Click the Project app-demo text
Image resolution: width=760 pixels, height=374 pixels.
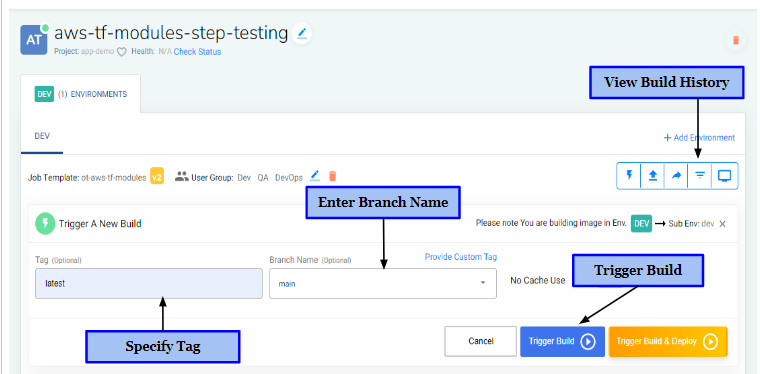pyautogui.click(x=84, y=51)
